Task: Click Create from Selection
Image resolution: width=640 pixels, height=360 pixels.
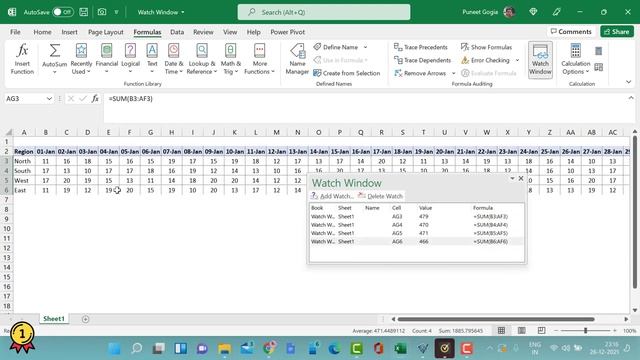Action: coord(347,73)
